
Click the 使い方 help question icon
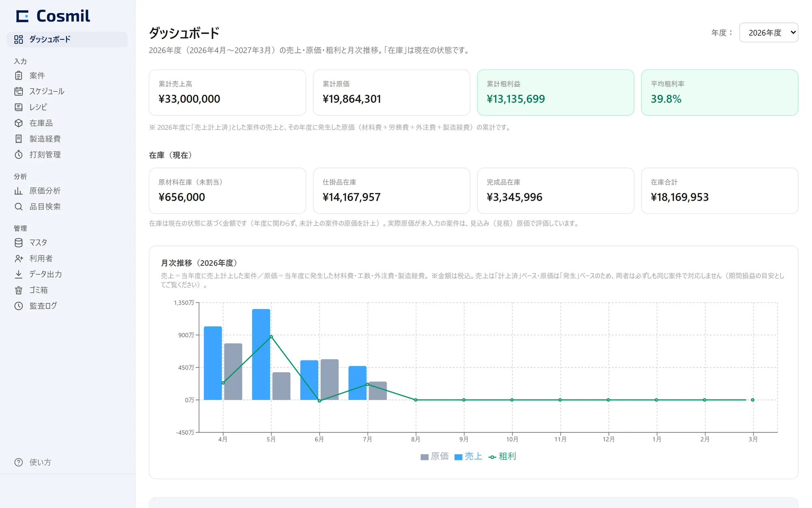click(19, 462)
